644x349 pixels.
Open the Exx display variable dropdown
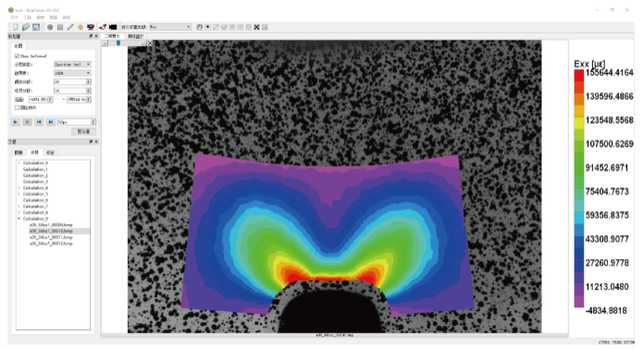[x=170, y=27]
